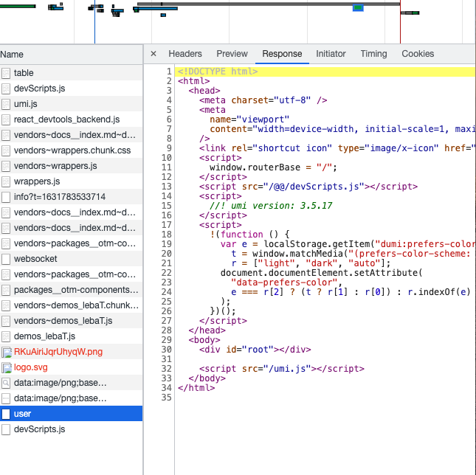Select the umi.js request
Screen dimensions: 476x475
71,104
